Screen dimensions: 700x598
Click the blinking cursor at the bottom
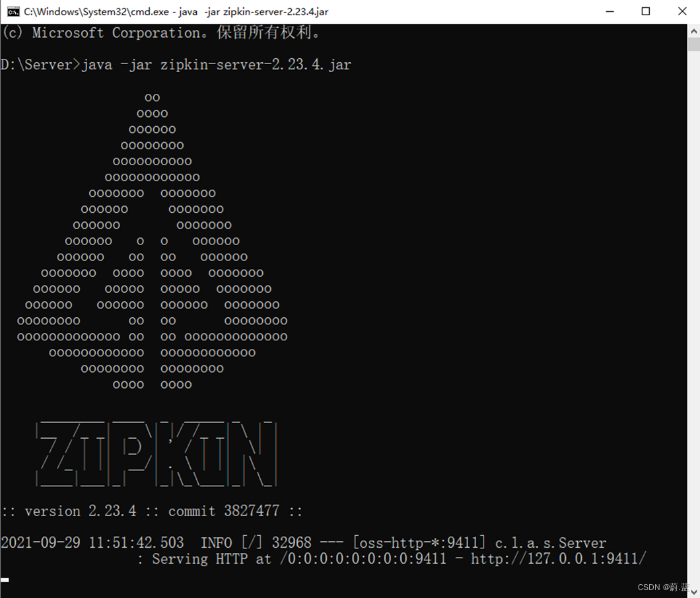pyautogui.click(x=5, y=580)
